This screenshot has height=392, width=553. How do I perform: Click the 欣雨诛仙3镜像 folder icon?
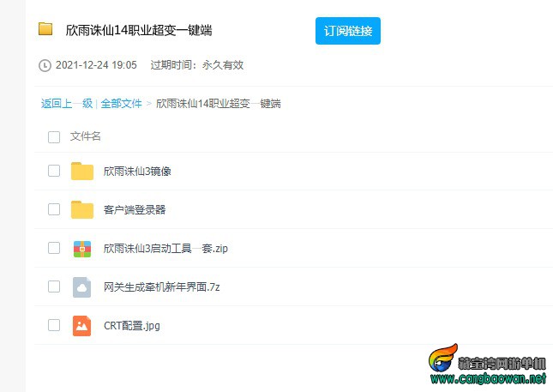tap(82, 172)
